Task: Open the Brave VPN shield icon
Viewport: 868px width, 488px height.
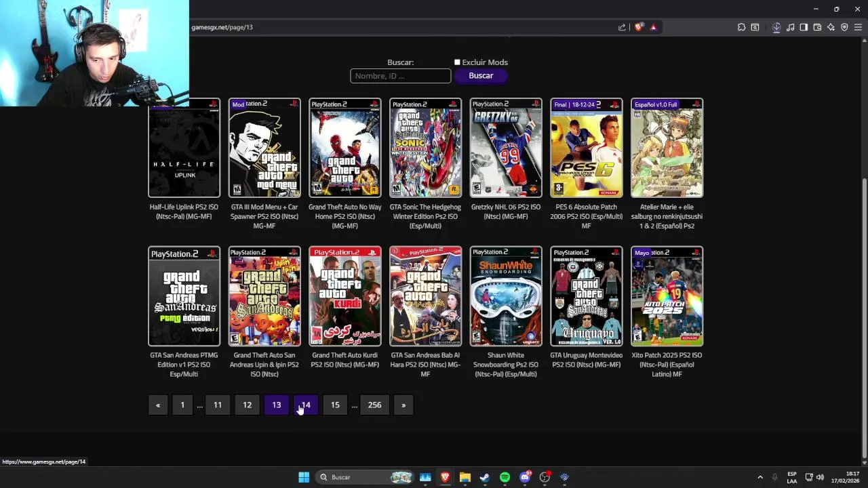Action: click(844, 27)
